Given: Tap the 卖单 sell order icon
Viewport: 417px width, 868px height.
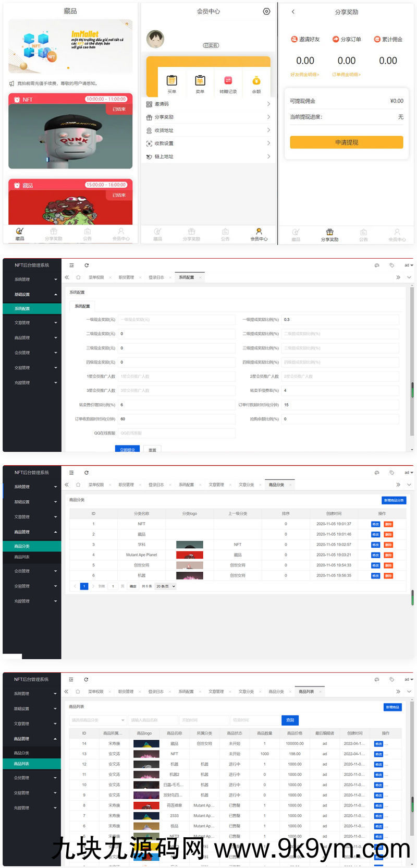Looking at the screenshot, I should (x=200, y=80).
